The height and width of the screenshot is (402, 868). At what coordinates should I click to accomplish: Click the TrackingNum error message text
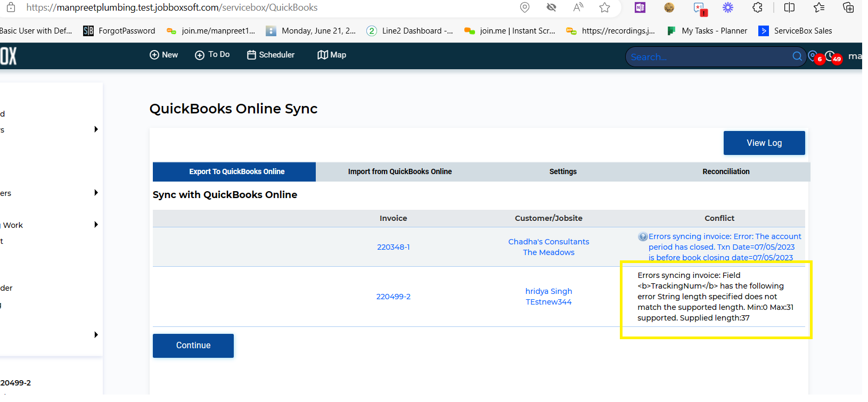715,297
